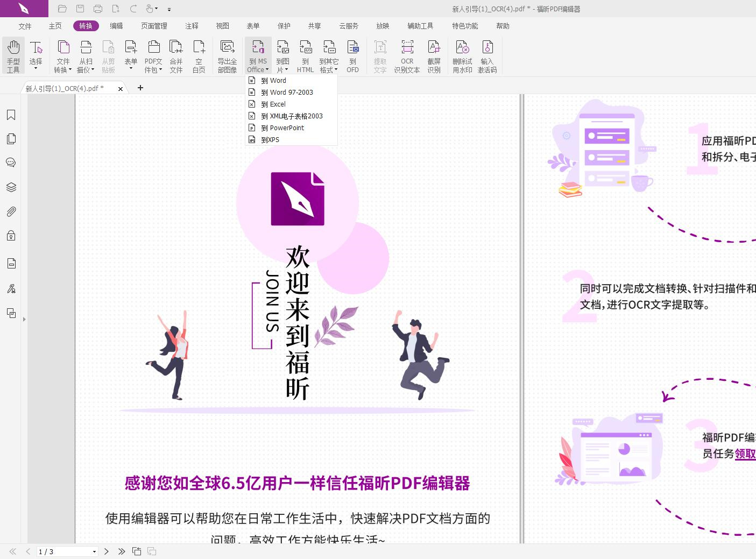Image resolution: width=756 pixels, height=559 pixels.
Task: 打开左侧注释面板图标
Action: coord(11,162)
